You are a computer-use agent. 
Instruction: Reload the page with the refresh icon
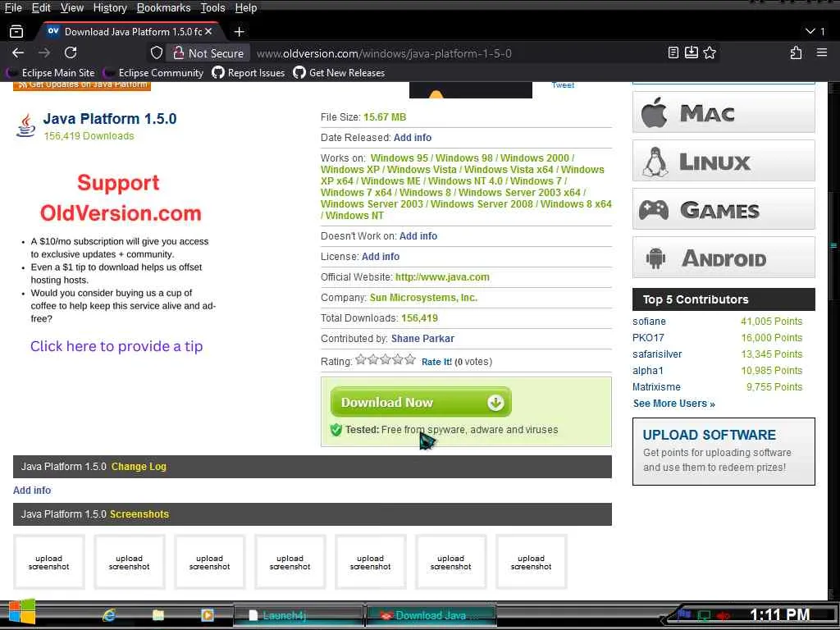tap(71, 52)
